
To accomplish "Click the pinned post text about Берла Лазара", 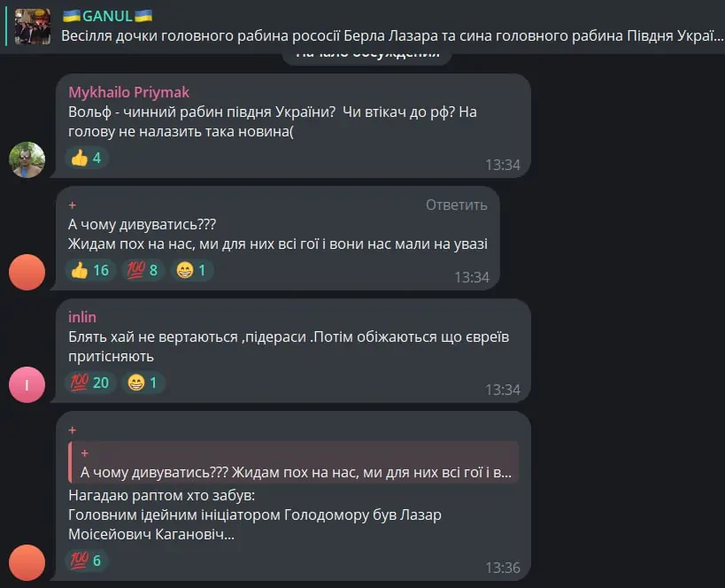I will (x=392, y=36).
